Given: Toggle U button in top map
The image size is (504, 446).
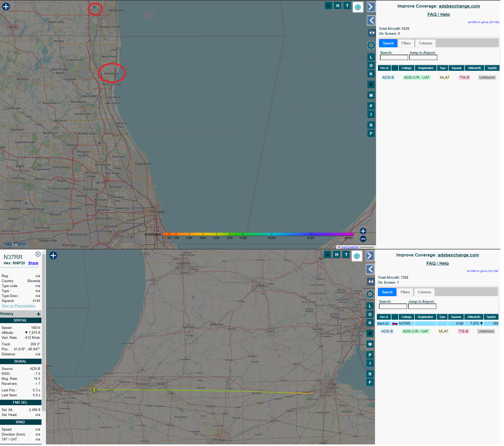Looking at the screenshot, I should [329, 5].
